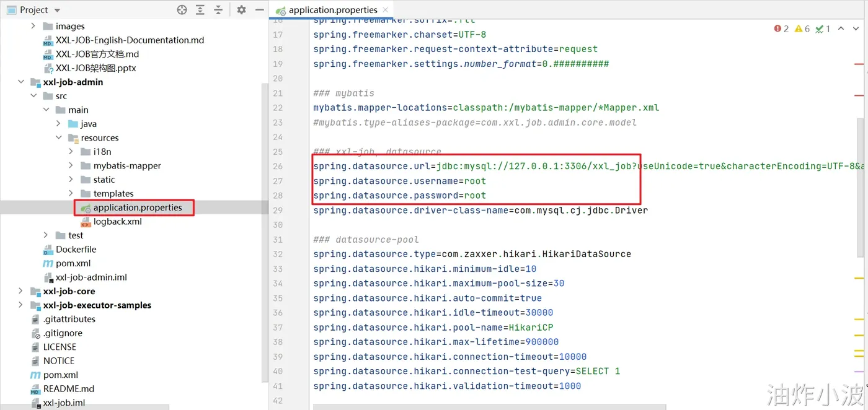Select application.properties in project tree
The width and height of the screenshot is (868, 410).
tap(138, 207)
